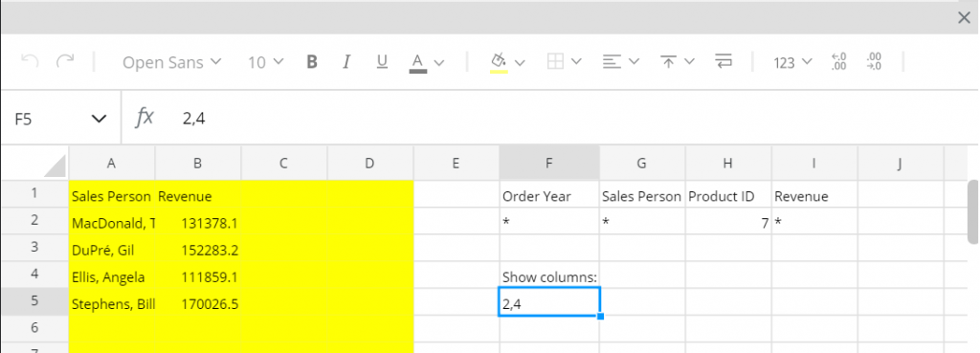Click the Redo arrow icon

tap(65, 61)
